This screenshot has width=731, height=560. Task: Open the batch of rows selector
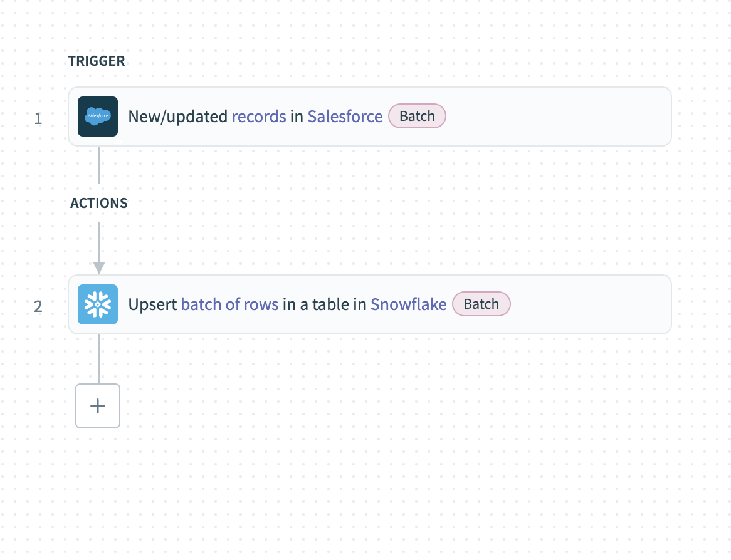coord(229,304)
